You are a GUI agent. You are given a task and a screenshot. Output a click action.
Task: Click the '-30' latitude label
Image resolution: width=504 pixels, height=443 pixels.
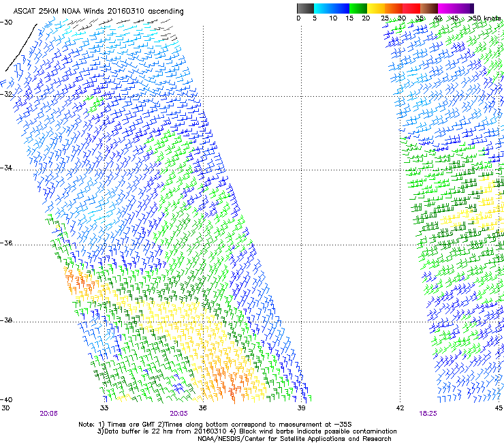[6, 22]
